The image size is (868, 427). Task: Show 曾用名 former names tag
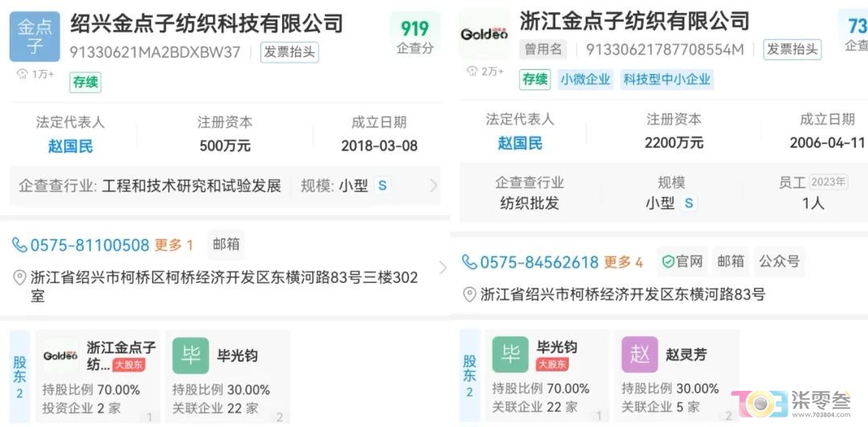[x=543, y=49]
